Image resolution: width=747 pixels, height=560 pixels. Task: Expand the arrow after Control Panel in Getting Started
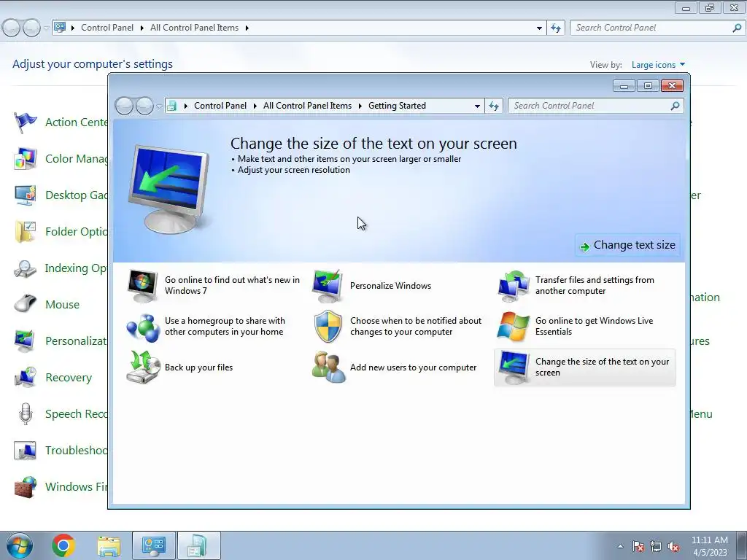pyautogui.click(x=255, y=106)
